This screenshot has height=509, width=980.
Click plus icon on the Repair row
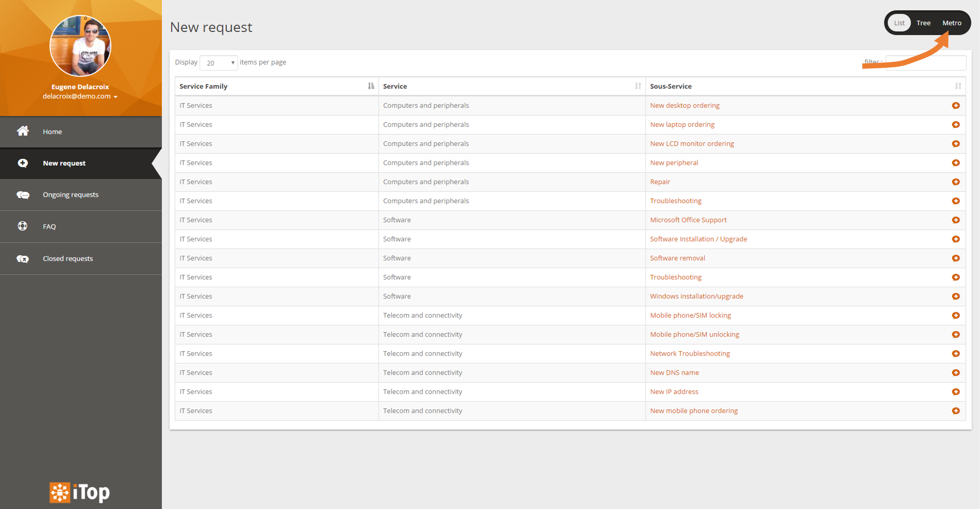pyautogui.click(x=956, y=182)
